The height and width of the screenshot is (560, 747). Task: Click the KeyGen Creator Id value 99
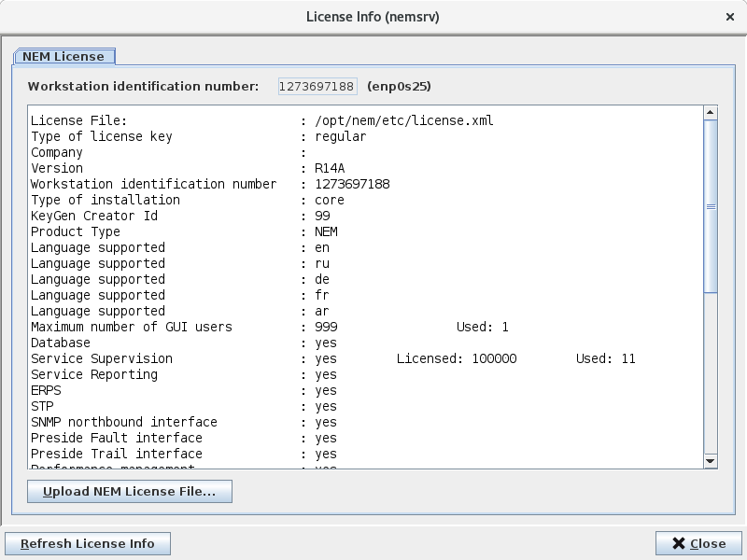pos(322,217)
